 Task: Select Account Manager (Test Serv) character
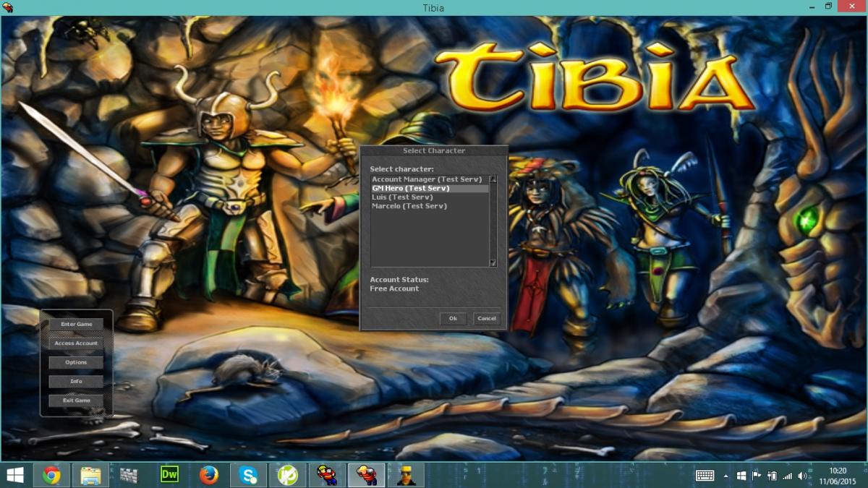tap(430, 179)
